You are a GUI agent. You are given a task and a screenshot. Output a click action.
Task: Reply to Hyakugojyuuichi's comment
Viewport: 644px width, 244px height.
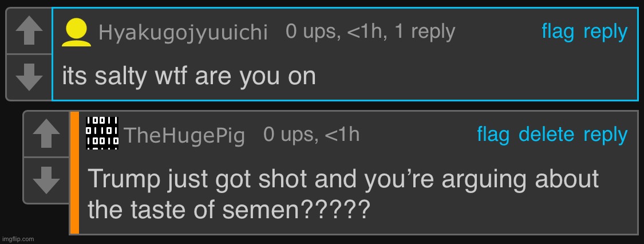point(606,33)
